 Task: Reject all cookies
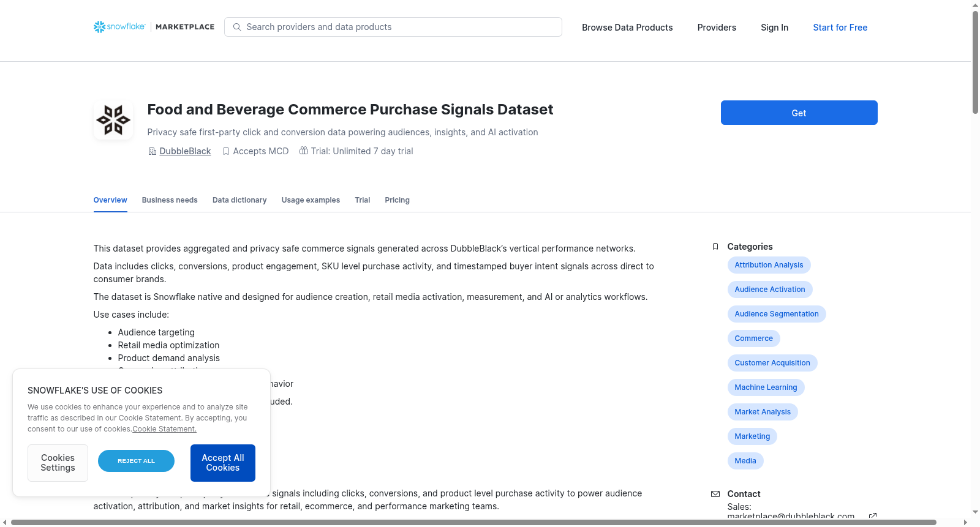(x=136, y=461)
